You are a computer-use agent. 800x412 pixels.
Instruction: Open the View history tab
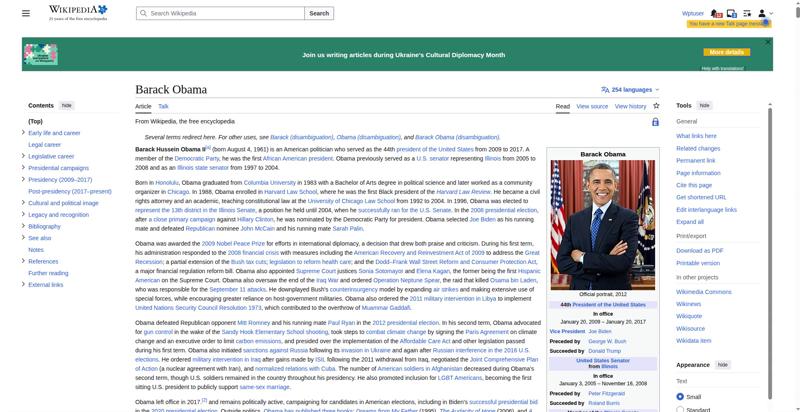630,107
